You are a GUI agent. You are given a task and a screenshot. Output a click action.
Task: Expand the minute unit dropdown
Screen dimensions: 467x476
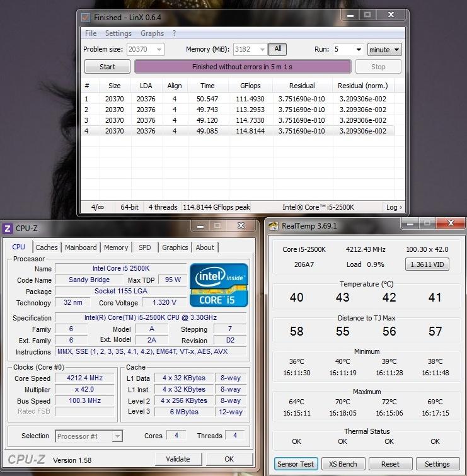coord(384,50)
